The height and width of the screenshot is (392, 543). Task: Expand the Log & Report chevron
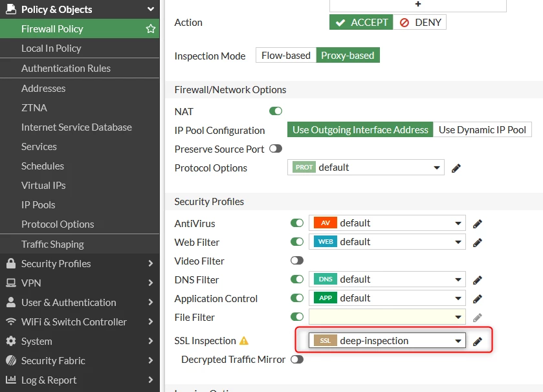click(x=151, y=380)
